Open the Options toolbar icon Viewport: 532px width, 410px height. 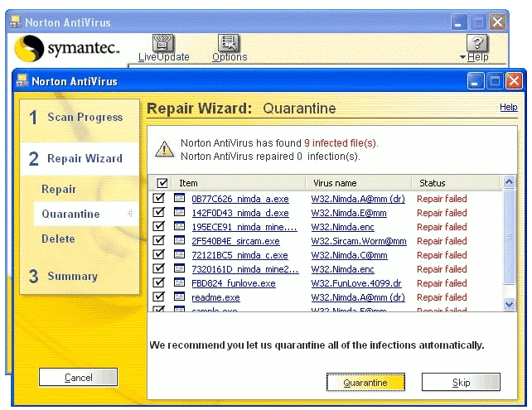click(x=229, y=43)
